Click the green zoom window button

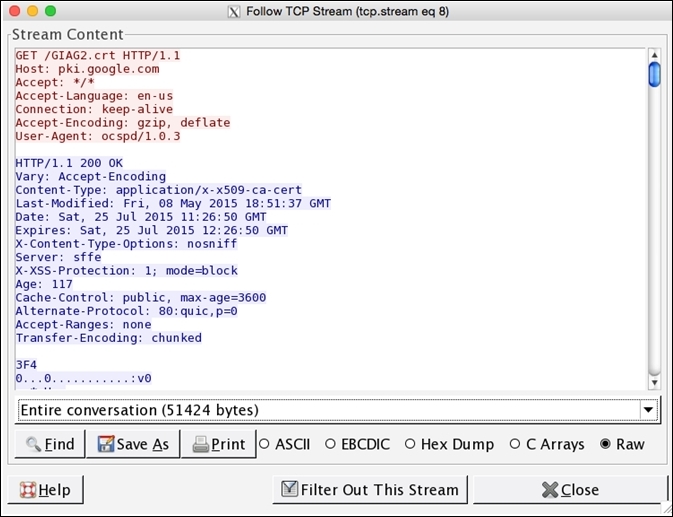[x=51, y=11]
